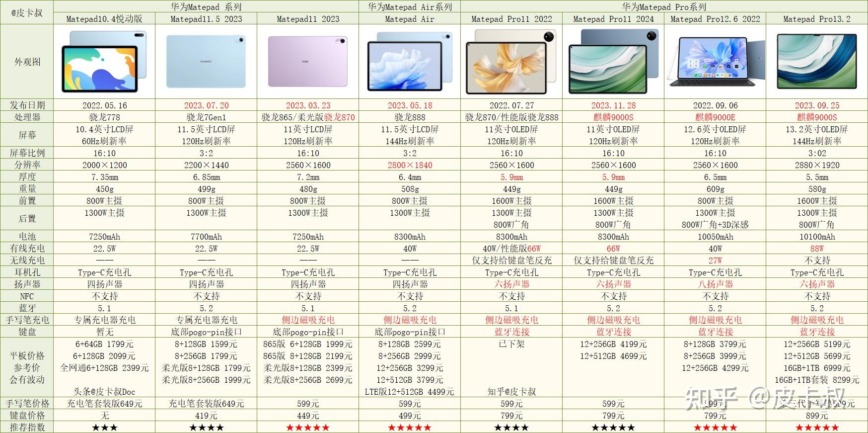Image resolution: width=868 pixels, height=433 pixels.
Task: Select the 800W广角+3D深感 camera cell
Action: [715, 225]
